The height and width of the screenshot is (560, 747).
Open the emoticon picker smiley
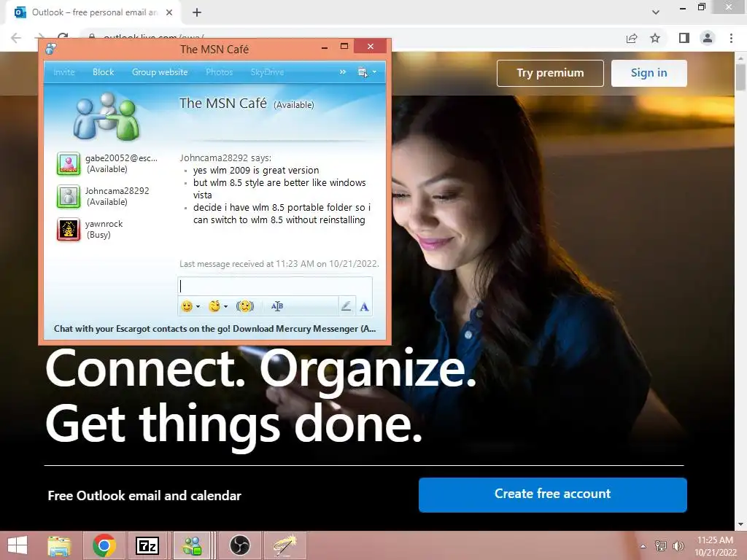[187, 306]
